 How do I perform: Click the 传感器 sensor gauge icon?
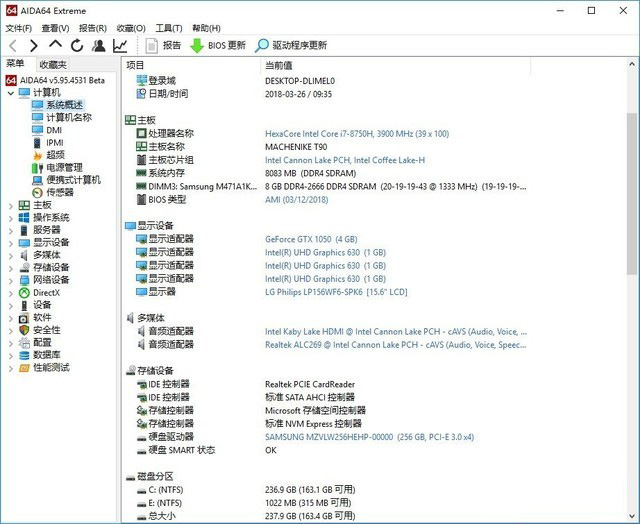(37, 193)
